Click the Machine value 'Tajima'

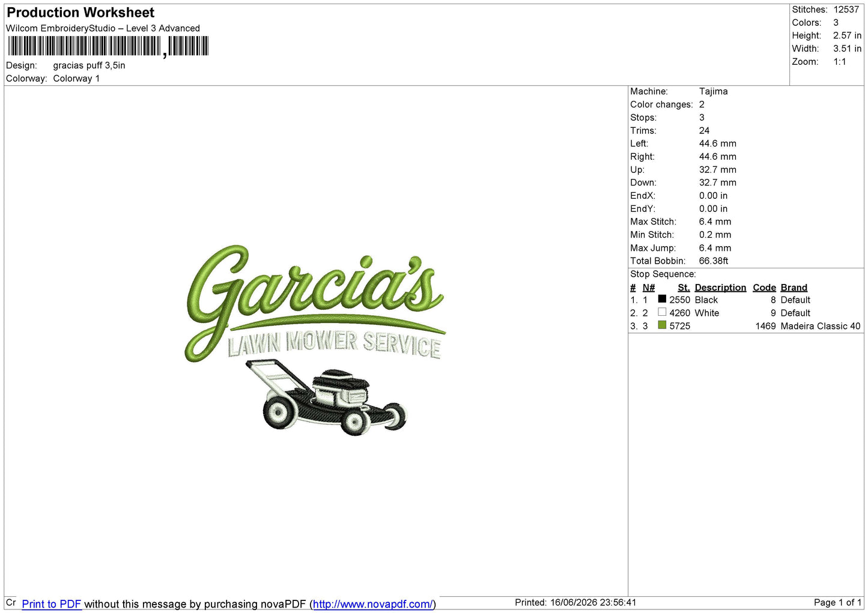(713, 91)
